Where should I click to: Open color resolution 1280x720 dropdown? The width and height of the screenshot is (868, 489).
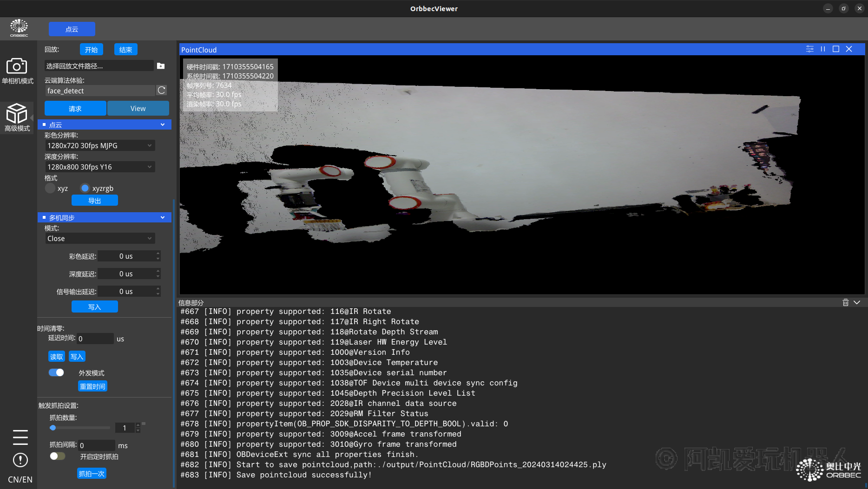click(x=99, y=146)
